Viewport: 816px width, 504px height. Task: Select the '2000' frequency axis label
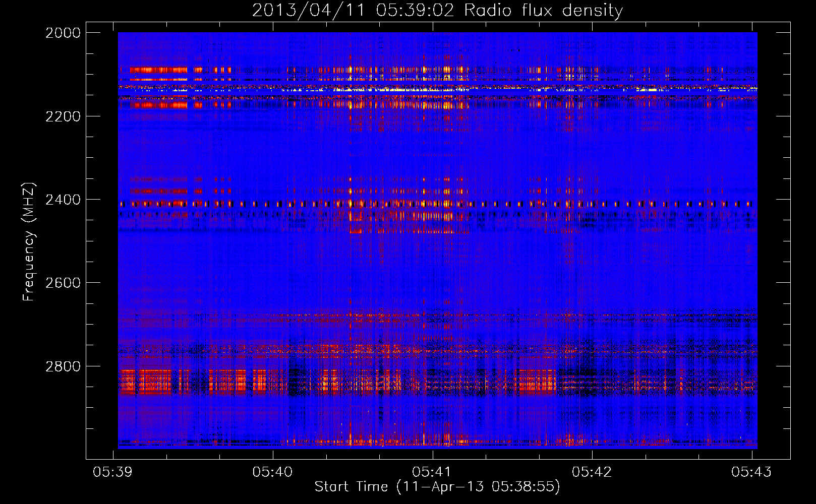[x=63, y=33]
